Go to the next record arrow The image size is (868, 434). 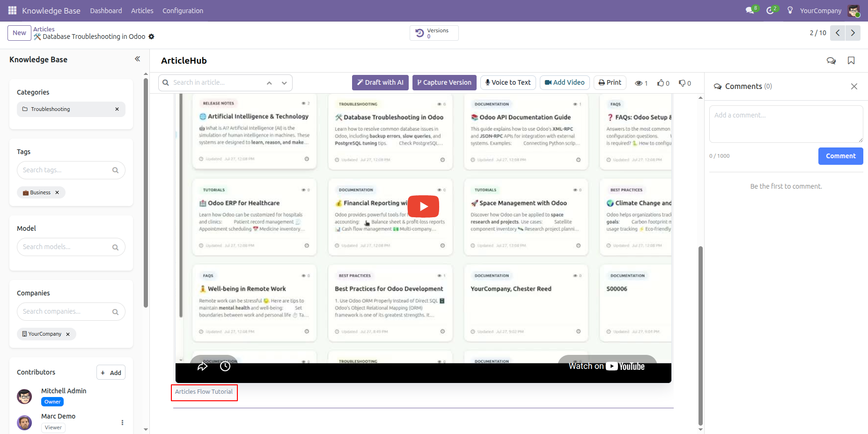853,33
